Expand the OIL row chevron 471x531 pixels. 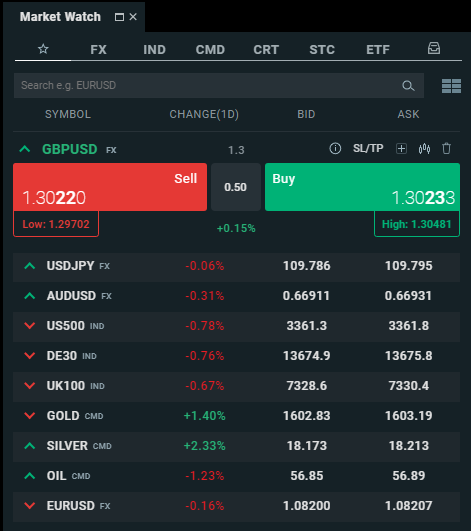[x=30, y=476]
